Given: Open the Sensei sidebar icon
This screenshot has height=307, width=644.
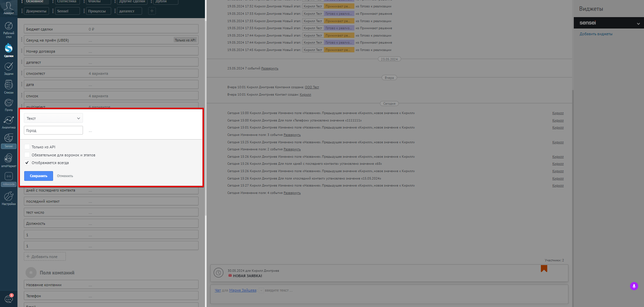Looking at the screenshot, I should tap(8, 141).
